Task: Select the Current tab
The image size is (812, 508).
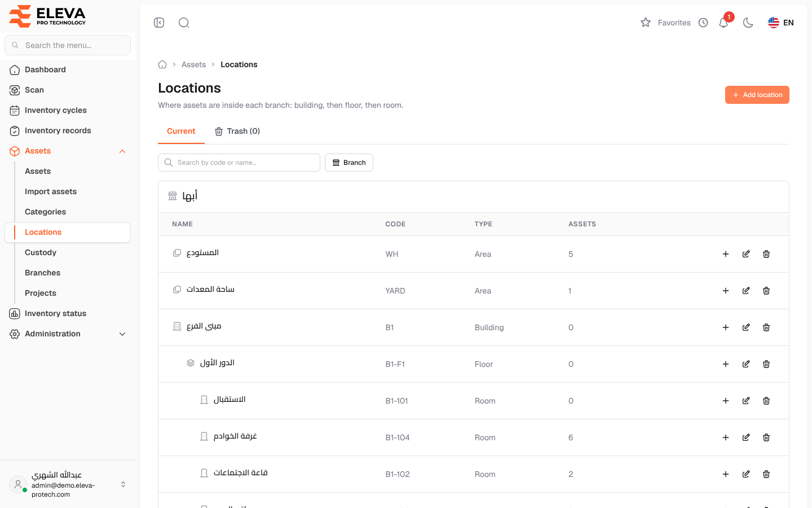Action: [x=181, y=131]
